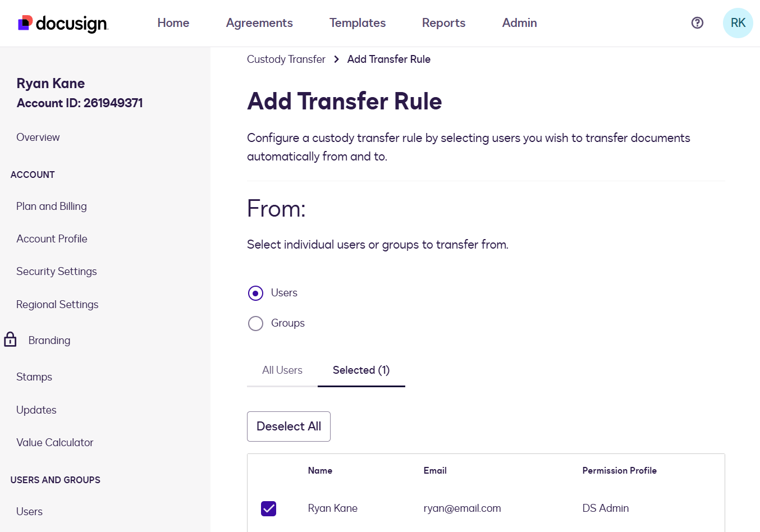Open the Home menu
Viewport: 760px width, 532px height.
click(x=173, y=23)
